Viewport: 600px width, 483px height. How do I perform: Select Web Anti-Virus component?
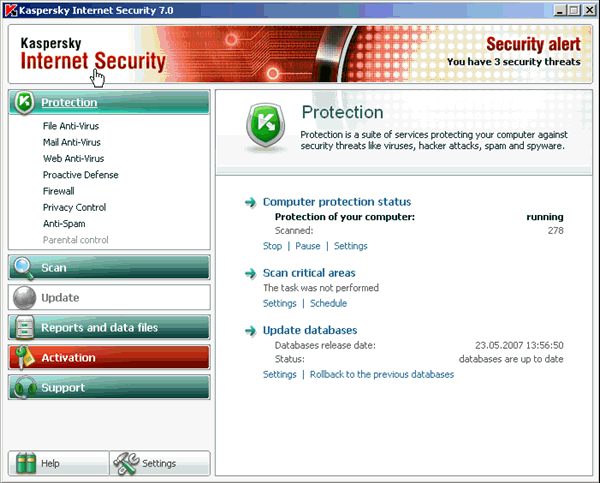[73, 158]
